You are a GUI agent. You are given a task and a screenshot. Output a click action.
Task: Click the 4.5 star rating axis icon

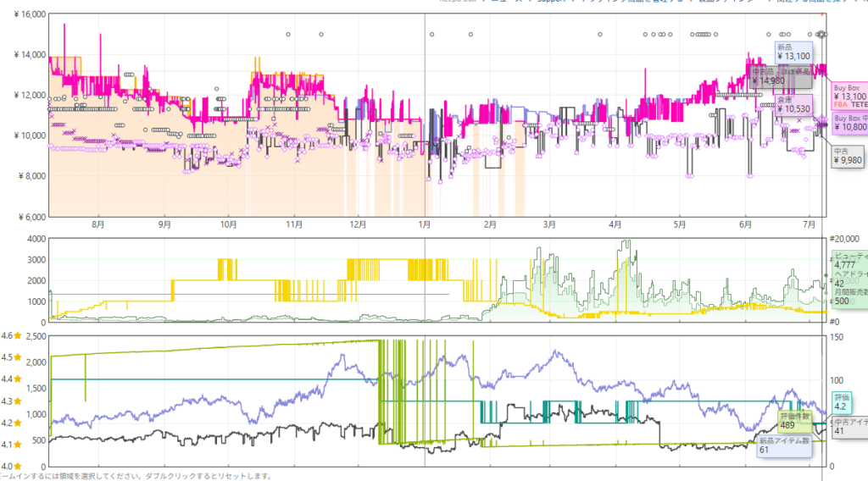(19, 357)
